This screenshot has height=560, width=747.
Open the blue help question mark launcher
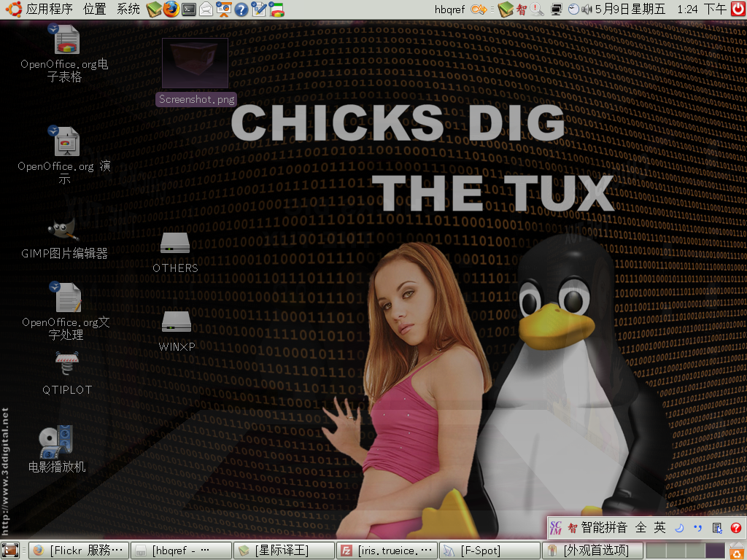241,9
